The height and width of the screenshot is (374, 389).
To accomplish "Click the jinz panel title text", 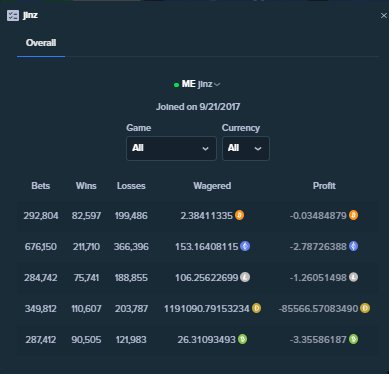I will (x=30, y=15).
